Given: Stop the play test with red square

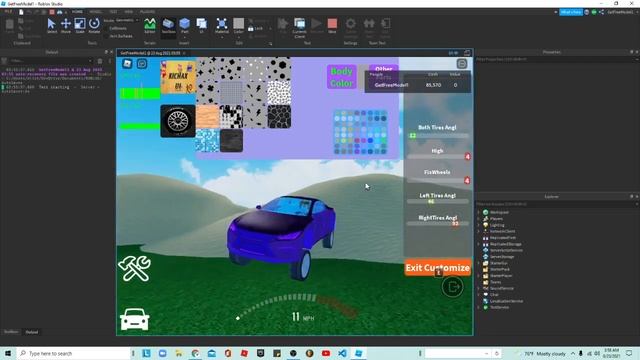Looking at the screenshot, I should (332, 25).
